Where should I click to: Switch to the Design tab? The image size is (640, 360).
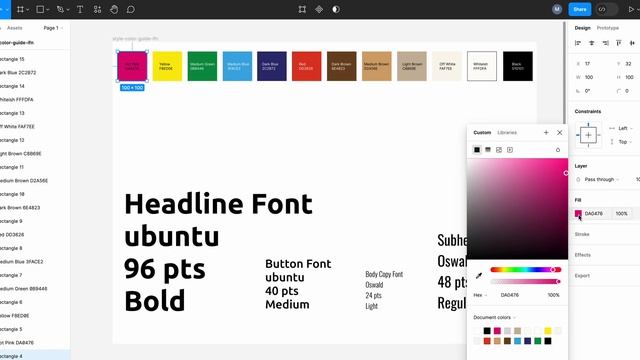pos(582,28)
